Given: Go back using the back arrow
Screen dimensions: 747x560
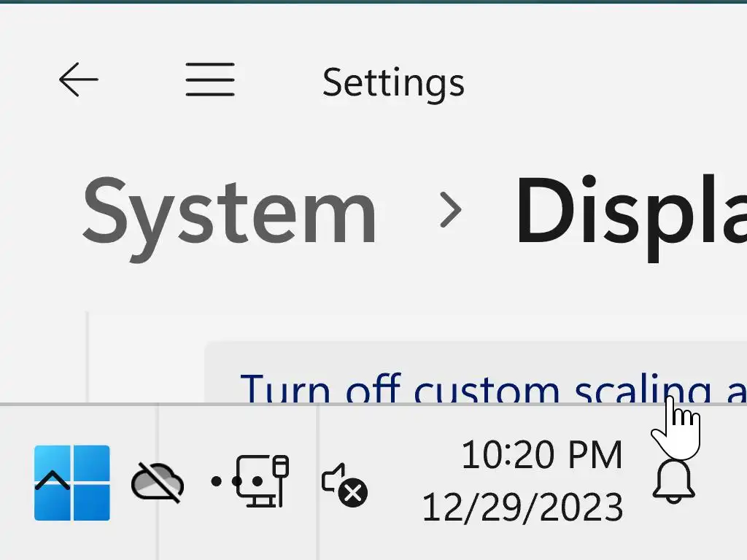Looking at the screenshot, I should pyautogui.click(x=78, y=79).
